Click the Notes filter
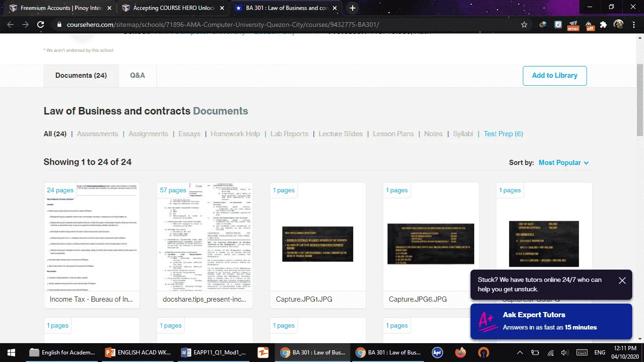 (433, 134)
